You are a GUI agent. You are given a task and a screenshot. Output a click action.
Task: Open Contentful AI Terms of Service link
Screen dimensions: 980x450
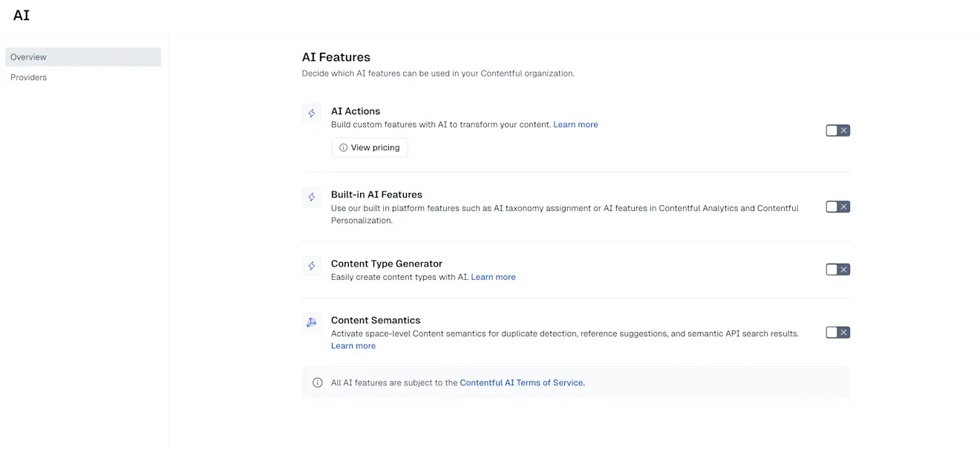(523, 383)
